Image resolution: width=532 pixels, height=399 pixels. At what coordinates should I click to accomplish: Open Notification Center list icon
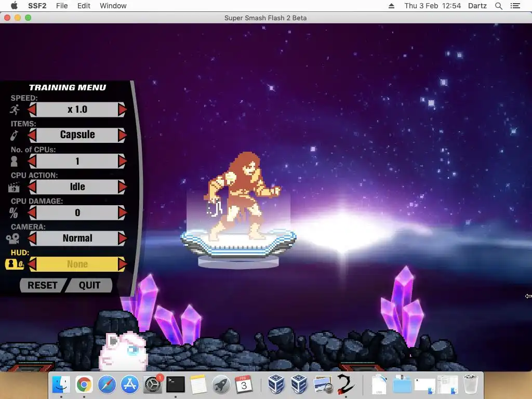click(515, 6)
